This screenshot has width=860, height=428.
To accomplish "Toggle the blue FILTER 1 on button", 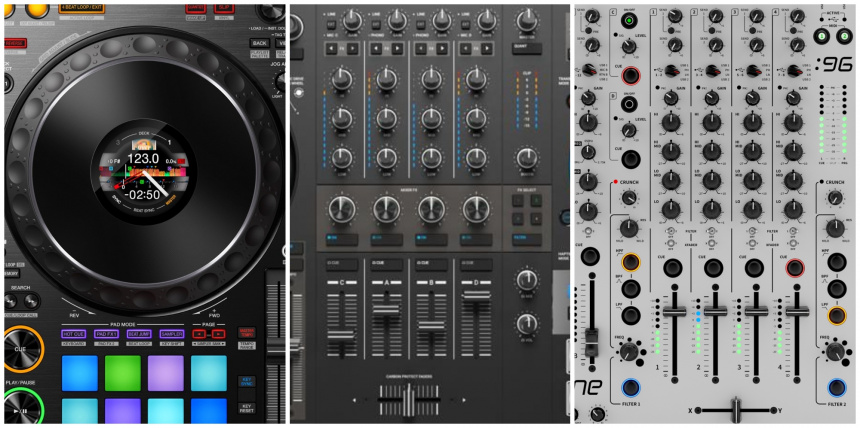I will click(x=630, y=388).
